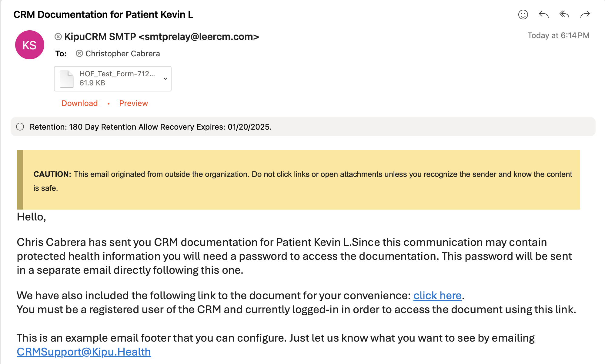Click the Reply arrow icon
Viewport: 605px width, 364px height.
(x=543, y=15)
